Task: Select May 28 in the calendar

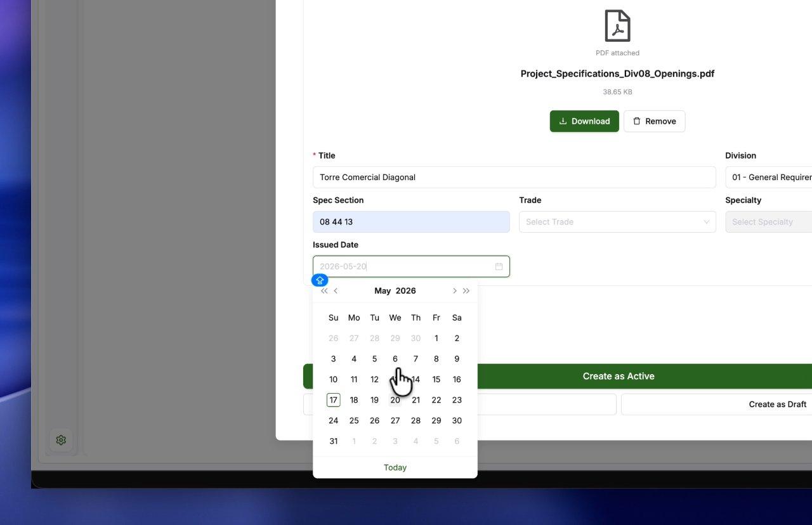Action: tap(416, 421)
